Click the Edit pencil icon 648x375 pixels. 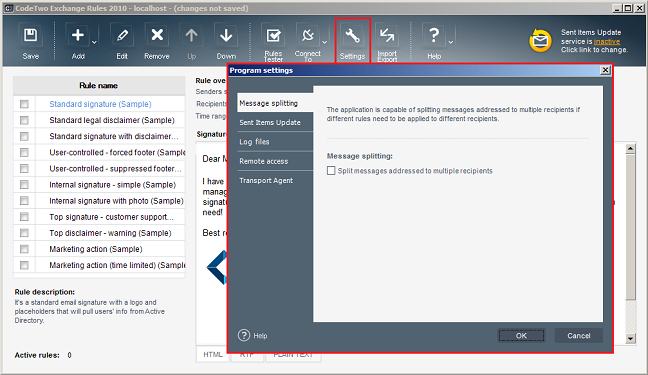tap(122, 36)
